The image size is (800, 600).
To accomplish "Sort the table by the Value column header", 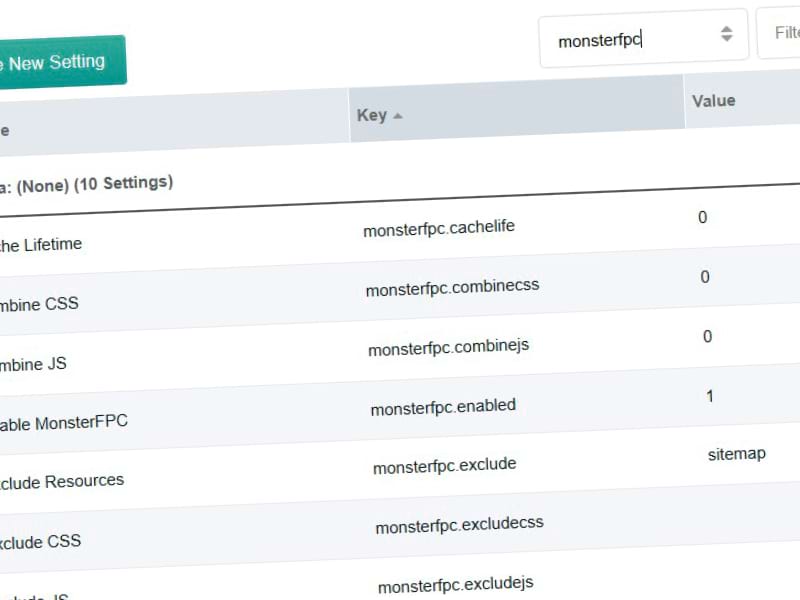I will click(713, 100).
